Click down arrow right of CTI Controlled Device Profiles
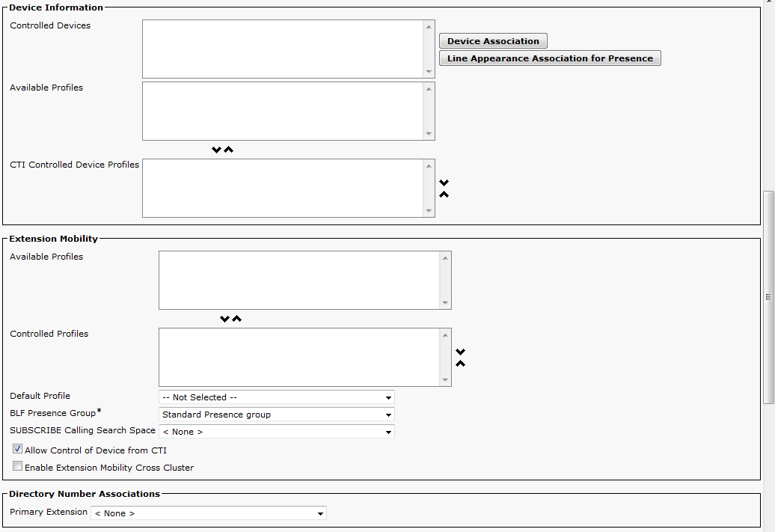Screen dimensions: 775x532 pyautogui.click(x=444, y=183)
